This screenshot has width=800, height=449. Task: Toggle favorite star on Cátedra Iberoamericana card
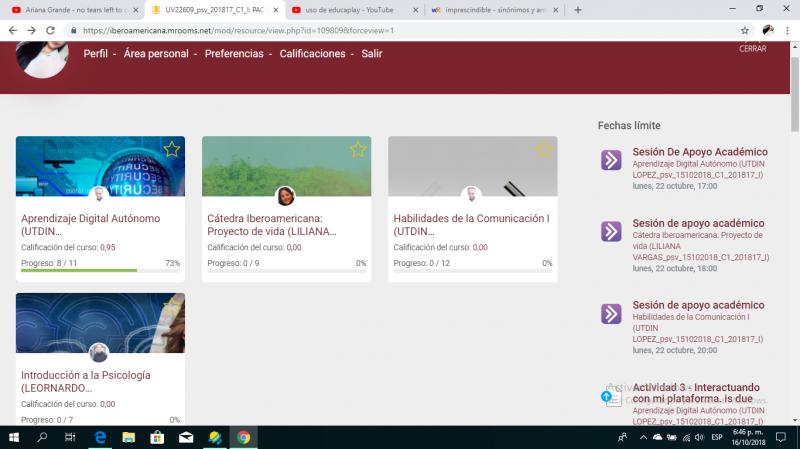point(358,149)
